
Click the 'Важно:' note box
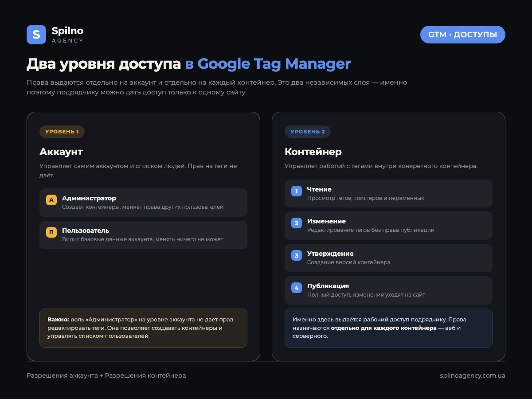click(x=143, y=328)
